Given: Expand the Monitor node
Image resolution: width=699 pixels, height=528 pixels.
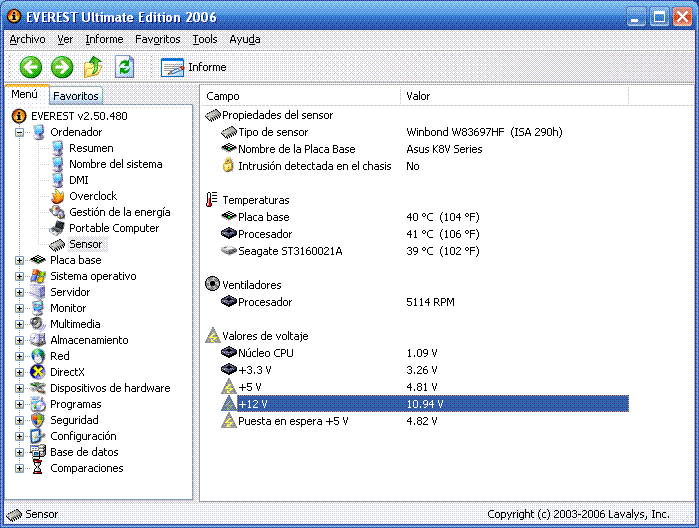Looking at the screenshot, I should (x=19, y=308).
